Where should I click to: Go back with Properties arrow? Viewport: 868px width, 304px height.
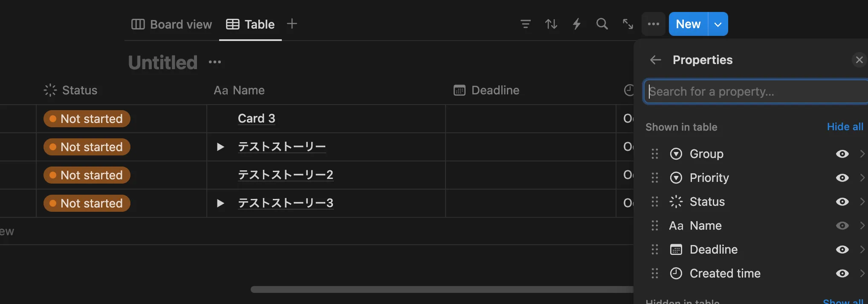pyautogui.click(x=656, y=60)
